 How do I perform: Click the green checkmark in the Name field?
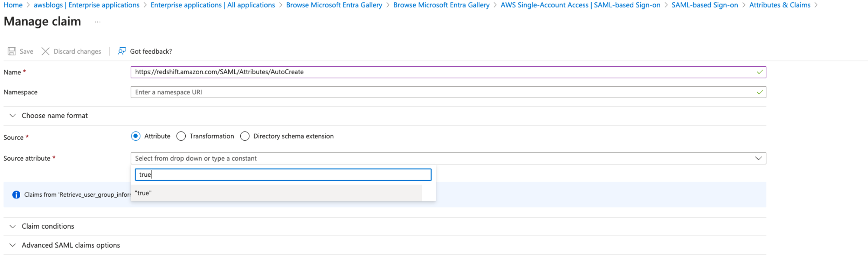click(x=759, y=72)
